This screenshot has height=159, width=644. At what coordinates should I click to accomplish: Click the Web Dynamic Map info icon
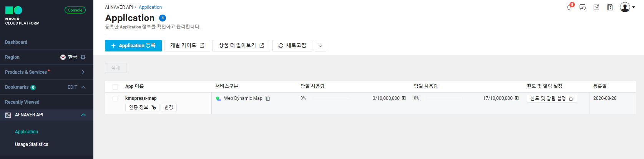coord(268,98)
